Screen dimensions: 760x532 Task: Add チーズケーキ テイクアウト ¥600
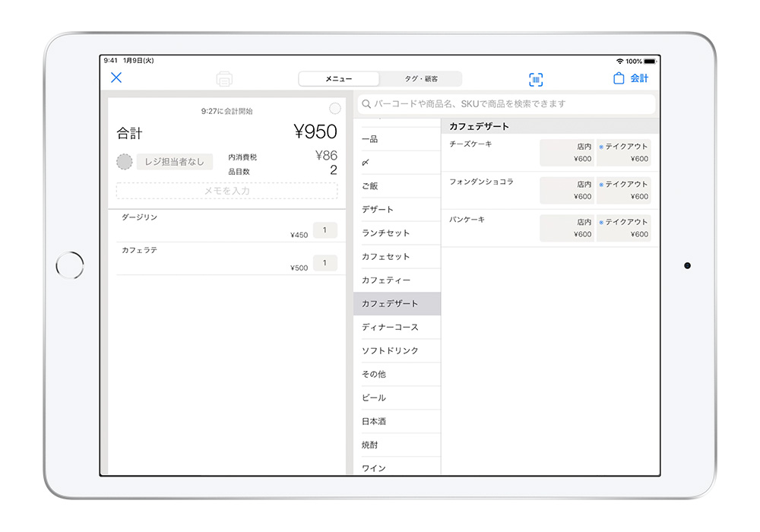[623, 153]
